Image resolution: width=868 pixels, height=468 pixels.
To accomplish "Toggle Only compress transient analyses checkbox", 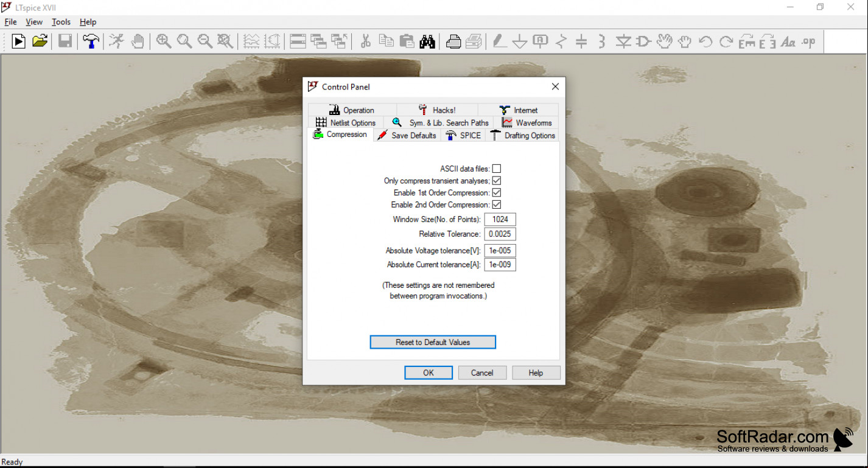I will pyautogui.click(x=497, y=181).
